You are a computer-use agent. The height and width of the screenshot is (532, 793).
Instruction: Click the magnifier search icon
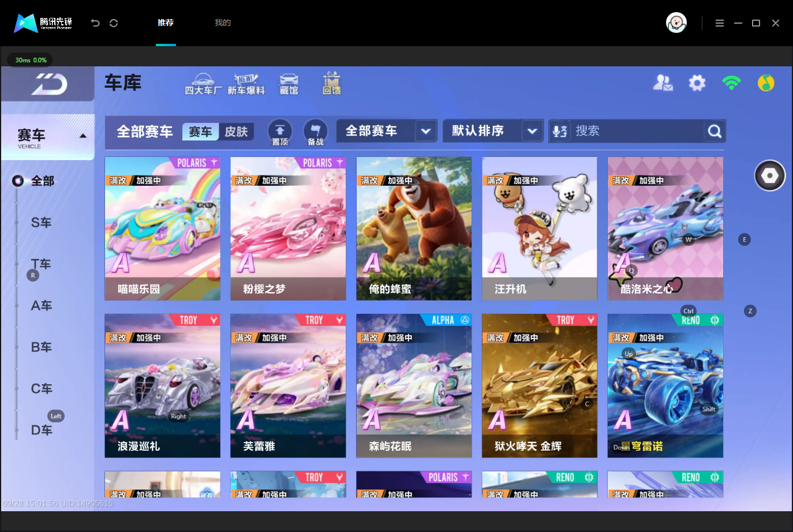[715, 132]
